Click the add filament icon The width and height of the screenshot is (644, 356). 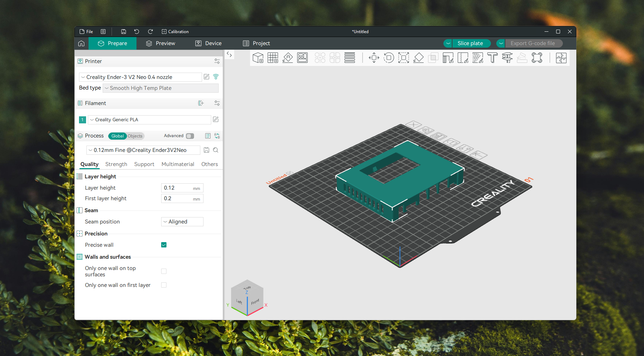tap(201, 103)
